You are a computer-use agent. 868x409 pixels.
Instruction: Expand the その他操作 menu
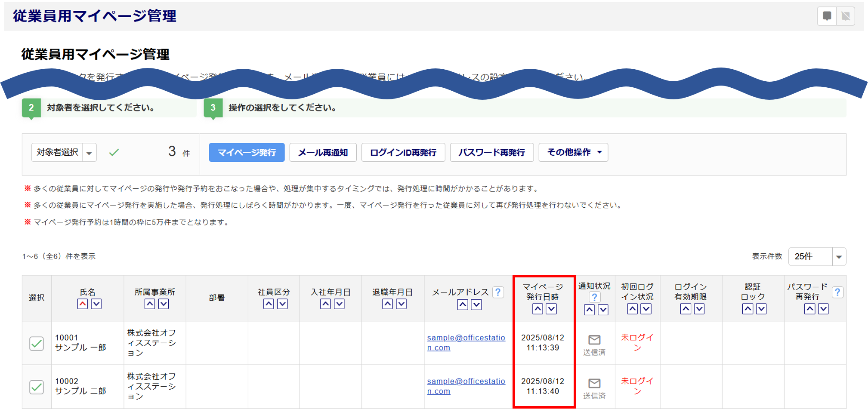click(573, 153)
